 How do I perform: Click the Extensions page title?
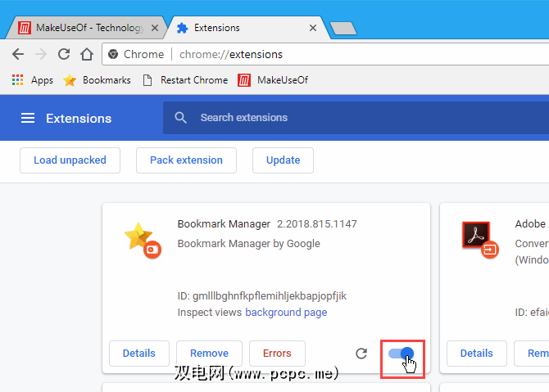click(x=79, y=119)
